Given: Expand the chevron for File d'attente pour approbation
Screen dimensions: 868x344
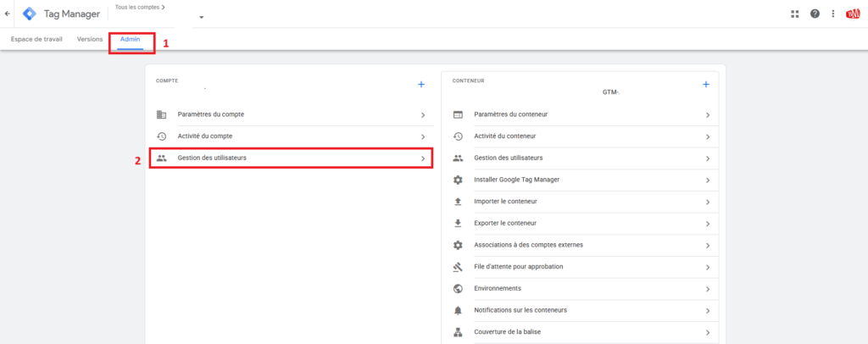Looking at the screenshot, I should [x=708, y=267].
